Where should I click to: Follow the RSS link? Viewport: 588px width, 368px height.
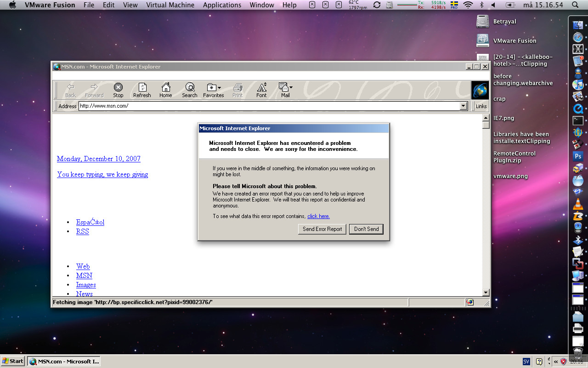[83, 231]
